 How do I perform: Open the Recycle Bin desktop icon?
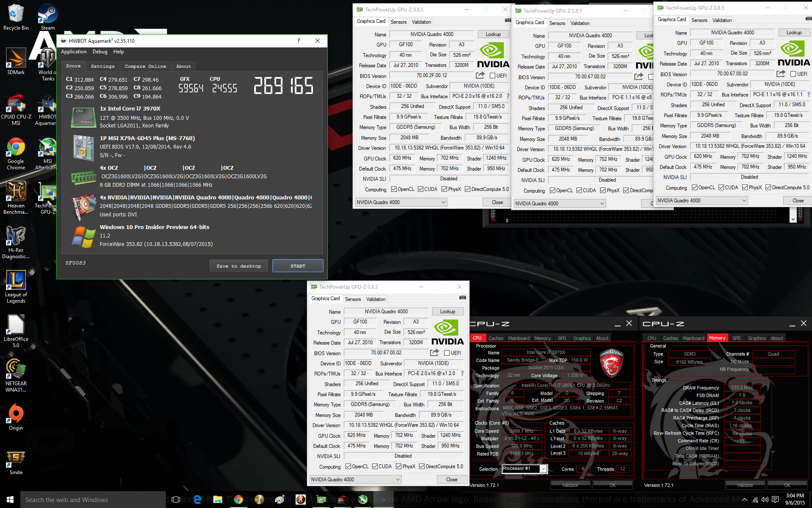(x=16, y=17)
